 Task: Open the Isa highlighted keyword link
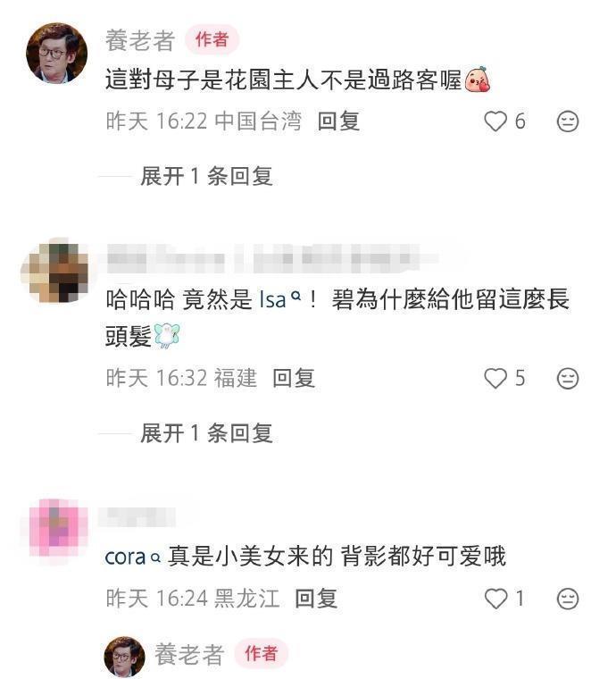pos(272,299)
